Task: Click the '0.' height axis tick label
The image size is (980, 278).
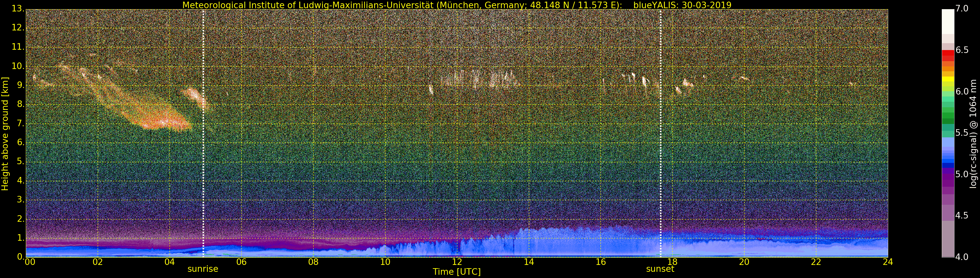Action: tap(21, 256)
